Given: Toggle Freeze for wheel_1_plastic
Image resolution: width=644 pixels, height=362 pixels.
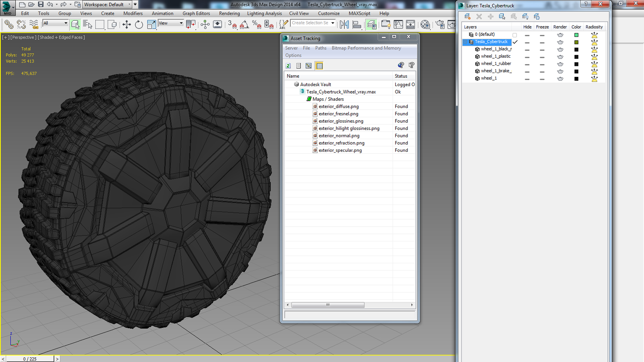Looking at the screenshot, I should pos(542,57).
